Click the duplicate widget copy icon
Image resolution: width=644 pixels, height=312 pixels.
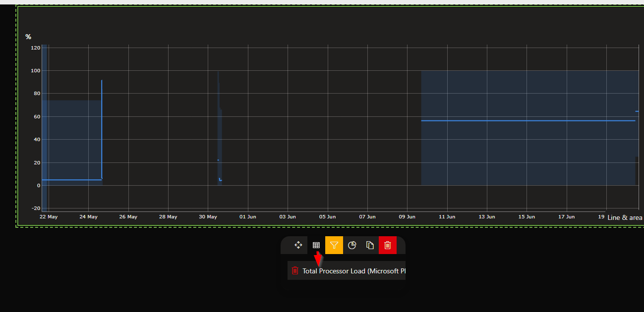(370, 245)
